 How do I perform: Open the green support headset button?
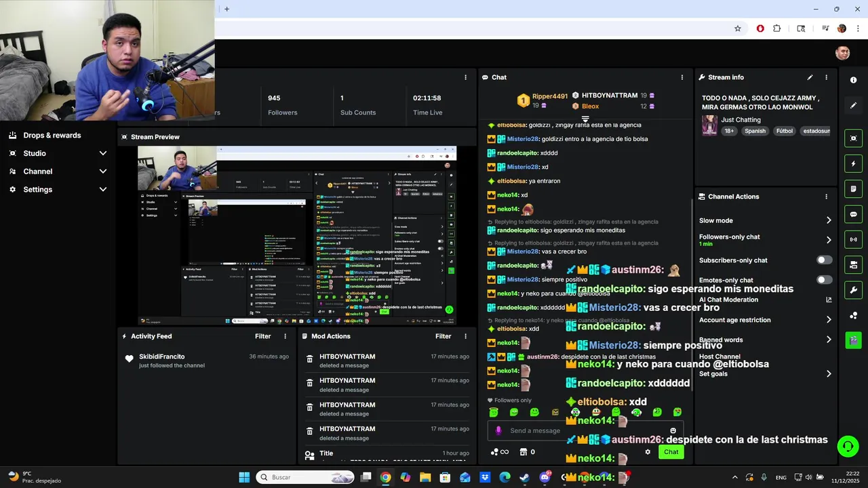(x=848, y=446)
